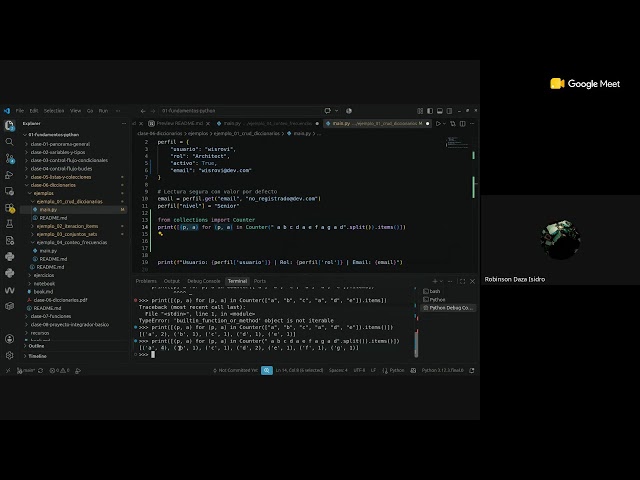Open book.md in the explorer tree
This screenshot has height=480, width=640.
[43, 292]
